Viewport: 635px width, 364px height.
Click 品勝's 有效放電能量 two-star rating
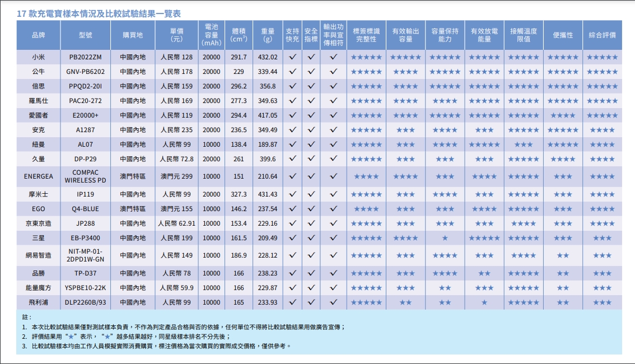pyautogui.click(x=484, y=273)
